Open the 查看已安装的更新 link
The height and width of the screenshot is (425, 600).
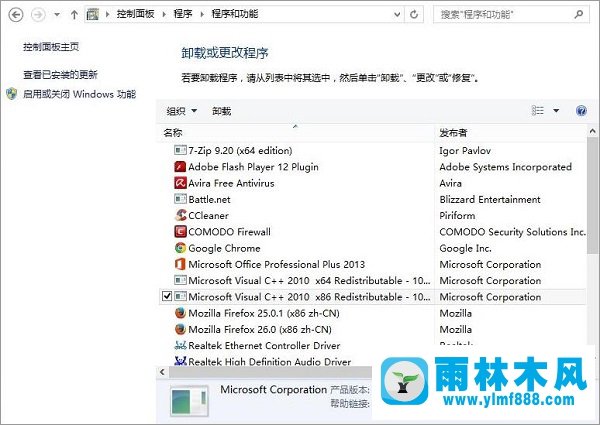[60, 75]
